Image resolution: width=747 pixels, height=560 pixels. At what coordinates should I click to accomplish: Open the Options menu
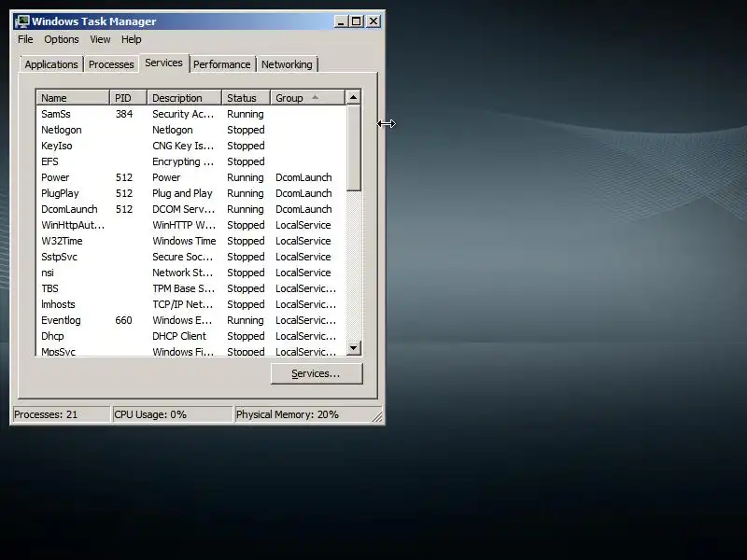pyautogui.click(x=62, y=39)
